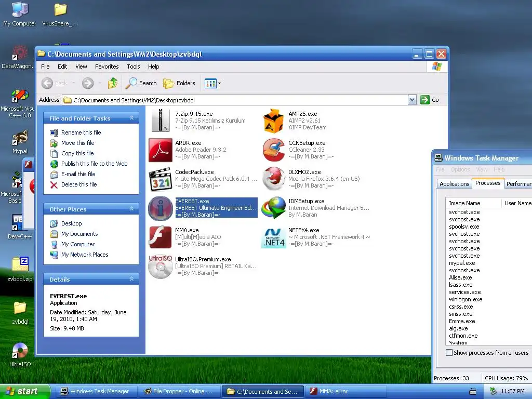Toggle the Folders pane button
Image resolution: width=532 pixels, height=399 pixels.
(179, 83)
